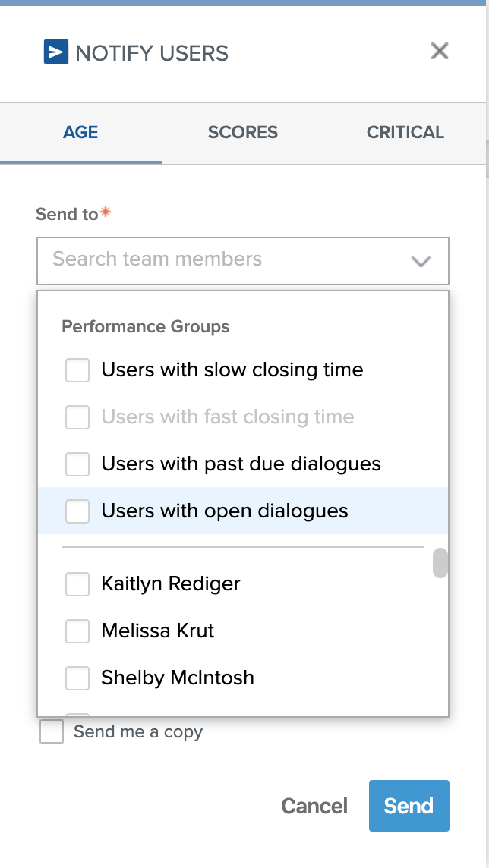Toggle the Send me a copy checkbox

(x=52, y=732)
